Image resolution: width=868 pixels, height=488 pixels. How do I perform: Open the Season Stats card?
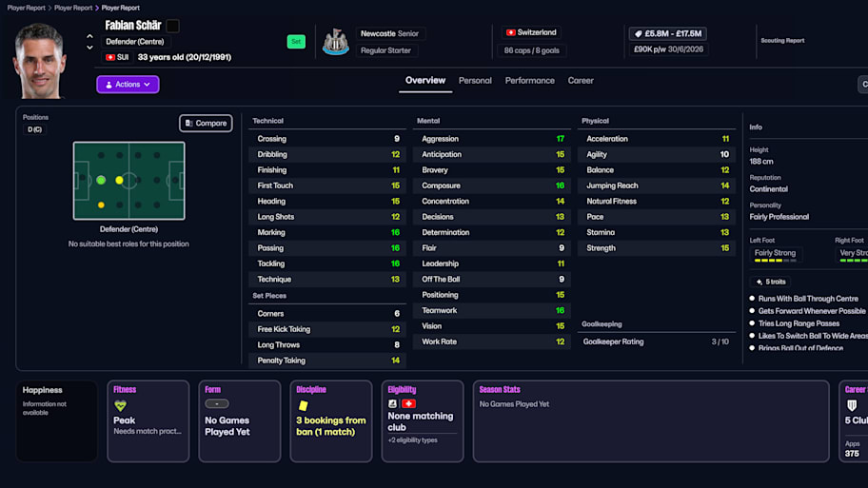(651, 420)
